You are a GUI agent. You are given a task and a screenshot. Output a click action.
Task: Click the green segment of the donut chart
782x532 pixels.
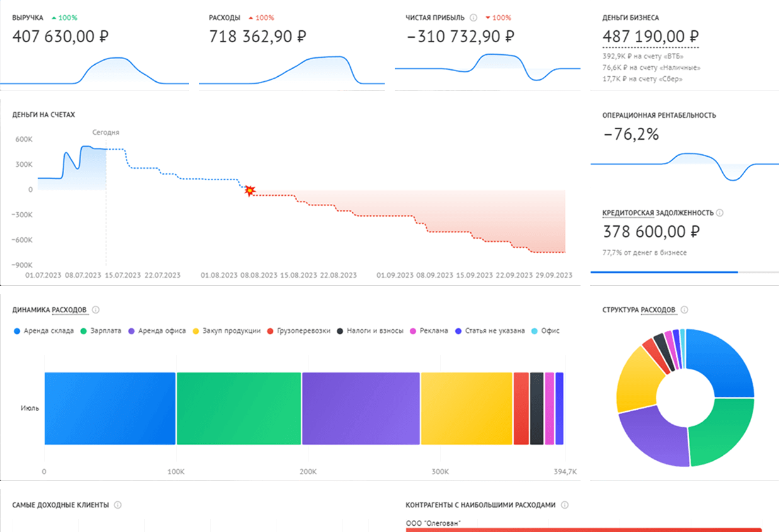[720, 431]
